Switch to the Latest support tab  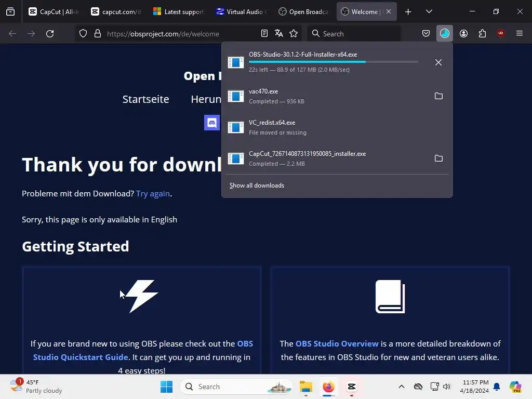(x=179, y=11)
